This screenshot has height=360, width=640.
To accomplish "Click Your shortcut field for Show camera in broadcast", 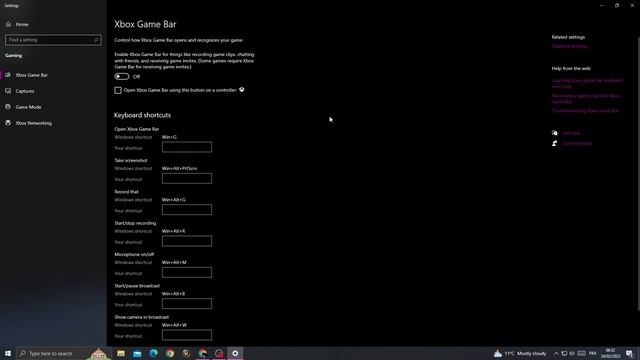I will [x=187, y=335].
